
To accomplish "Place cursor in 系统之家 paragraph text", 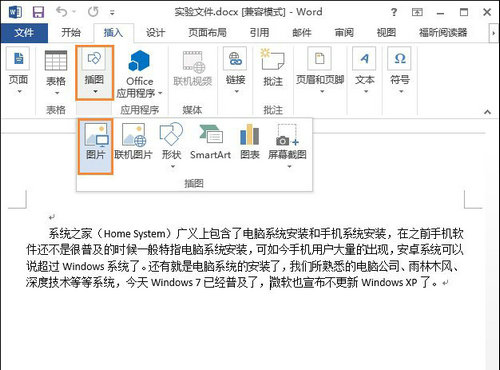I will click(x=245, y=258).
